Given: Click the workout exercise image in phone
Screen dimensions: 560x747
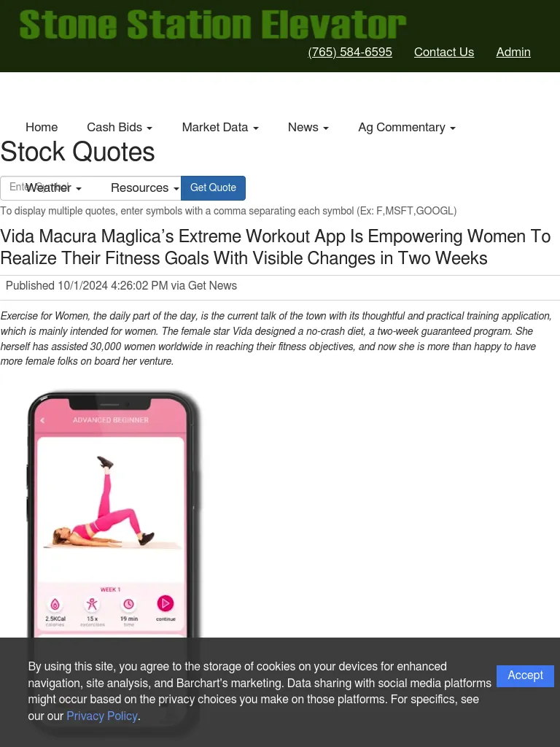Looking at the screenshot, I should click(x=106, y=501).
